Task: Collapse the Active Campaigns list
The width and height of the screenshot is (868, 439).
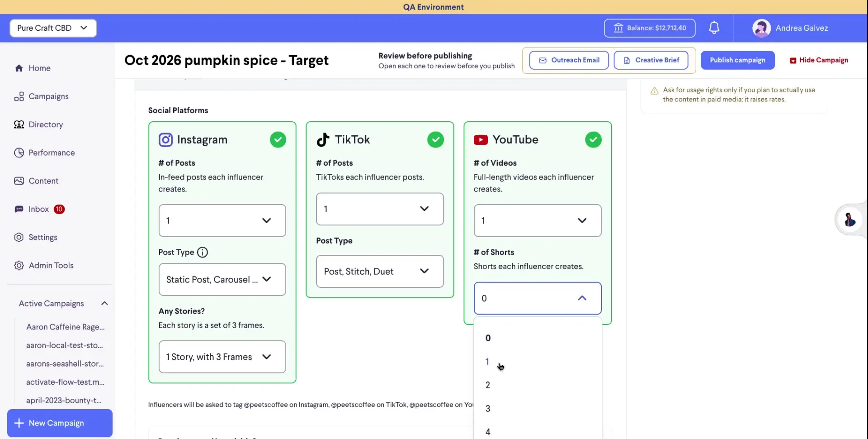Action: click(x=104, y=303)
